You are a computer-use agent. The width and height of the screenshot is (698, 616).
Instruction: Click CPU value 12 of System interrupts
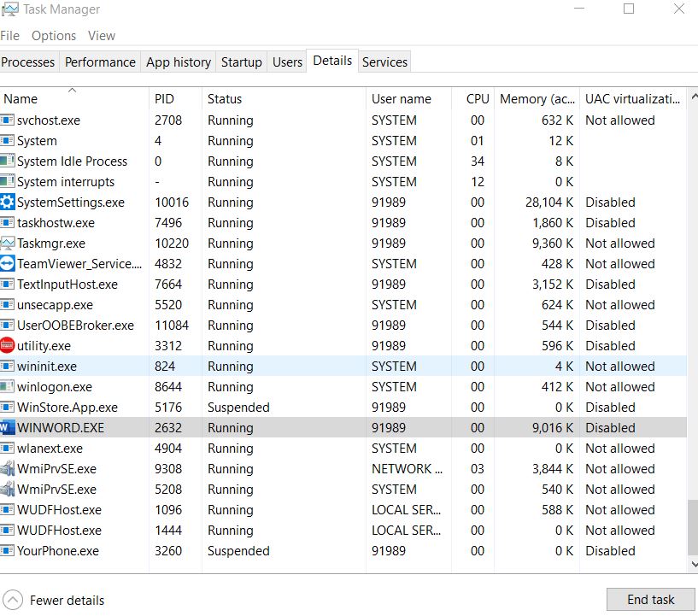[x=478, y=182]
